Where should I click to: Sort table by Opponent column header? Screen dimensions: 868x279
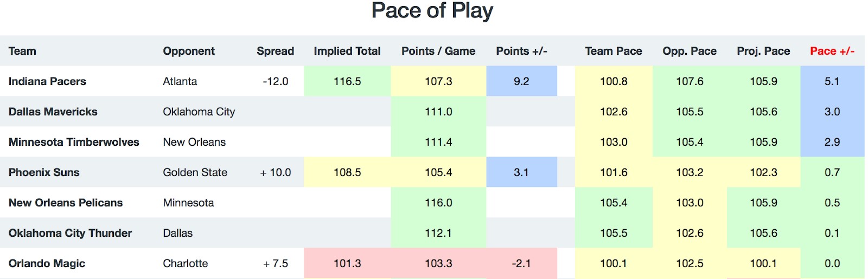[189, 51]
